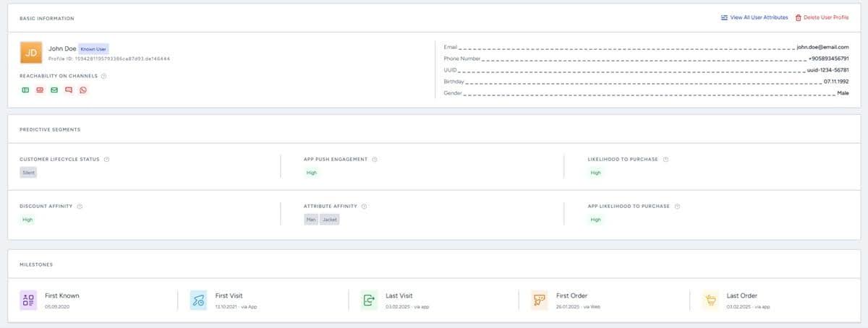The image size is (868, 328).
Task: Click the phone number +905893456791
Action: (x=829, y=59)
